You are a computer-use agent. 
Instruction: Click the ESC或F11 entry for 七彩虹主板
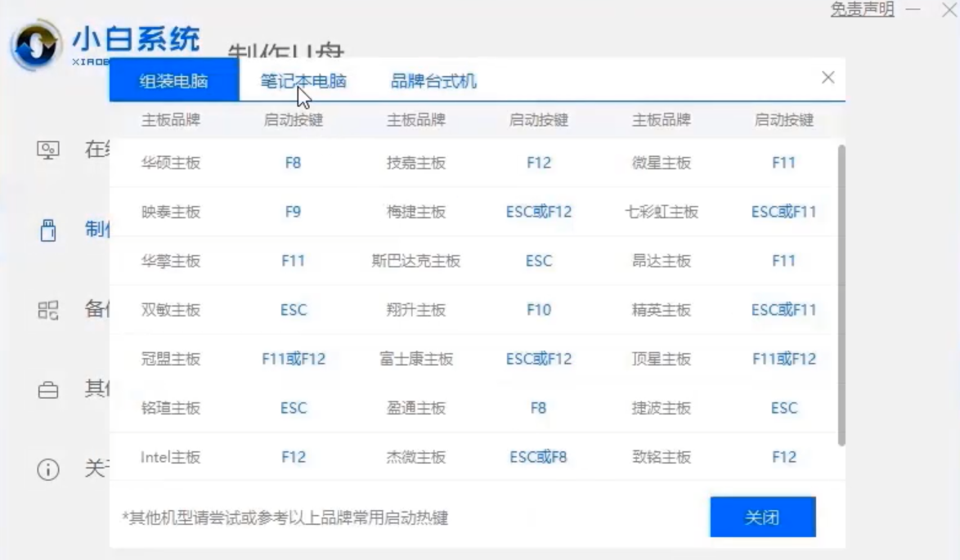point(783,212)
